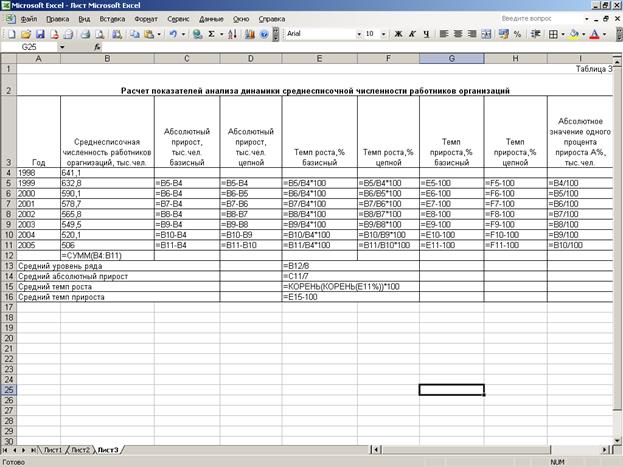This screenshot has width=623, height=467.
Task: Open the Сервис menu
Action: pos(178,19)
